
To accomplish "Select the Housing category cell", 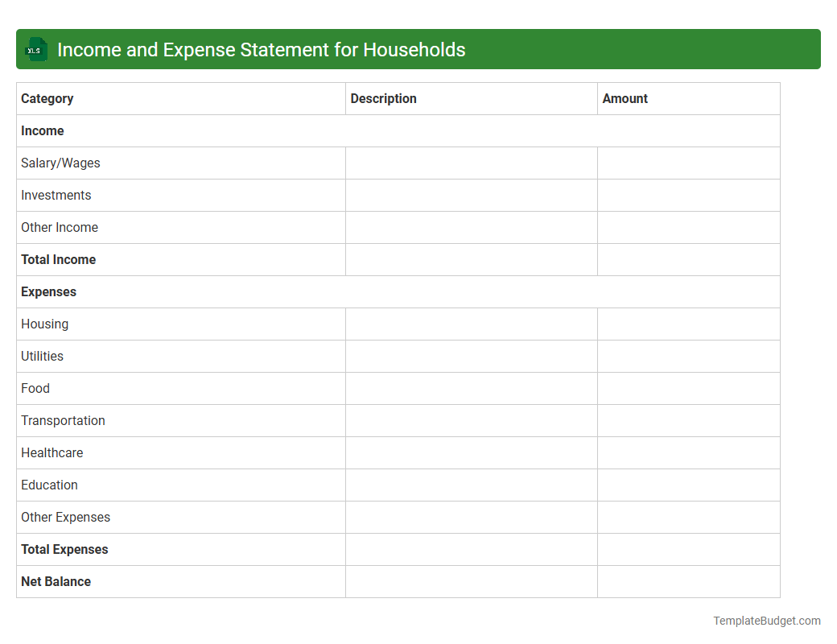I will pos(44,324).
